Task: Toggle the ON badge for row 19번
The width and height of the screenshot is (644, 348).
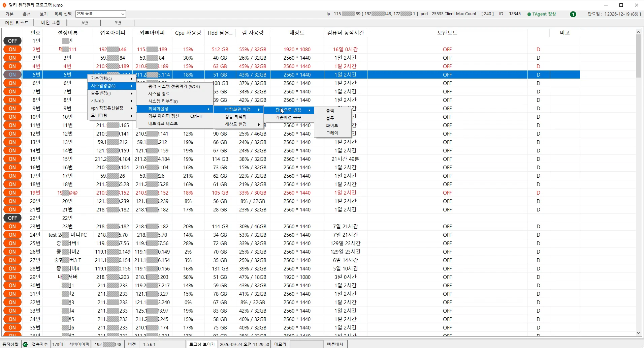Action: tap(12, 193)
